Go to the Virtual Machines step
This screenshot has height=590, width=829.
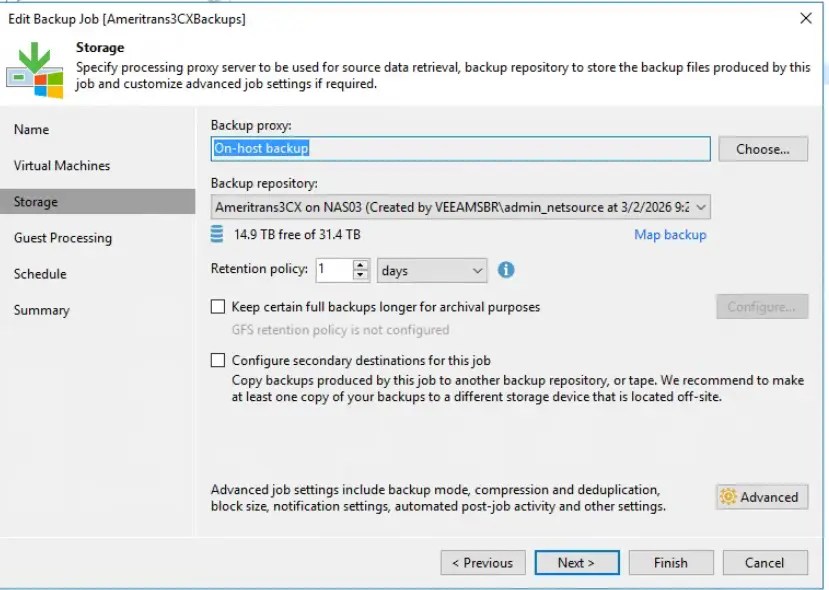pyautogui.click(x=62, y=165)
